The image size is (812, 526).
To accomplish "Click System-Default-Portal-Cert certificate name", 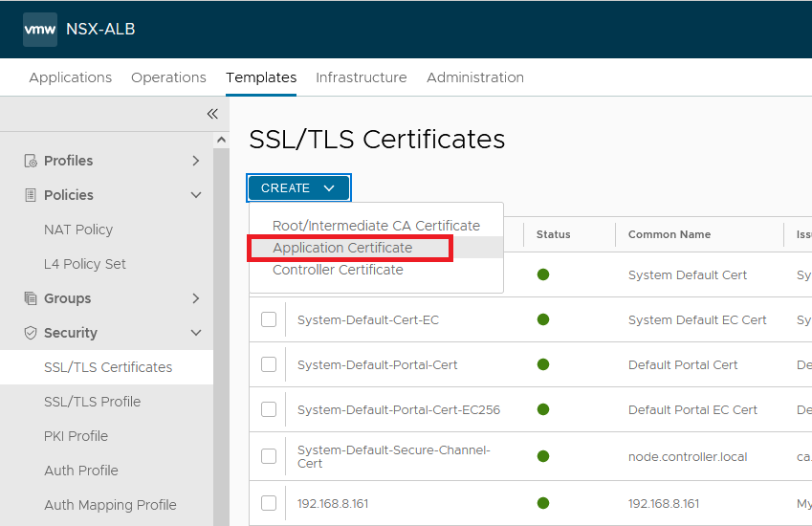I will [378, 365].
